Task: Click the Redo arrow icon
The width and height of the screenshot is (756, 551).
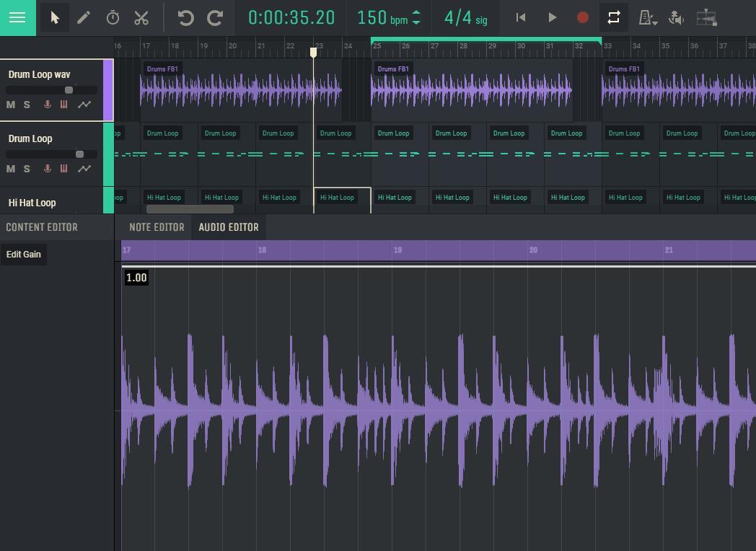Action: [x=214, y=17]
